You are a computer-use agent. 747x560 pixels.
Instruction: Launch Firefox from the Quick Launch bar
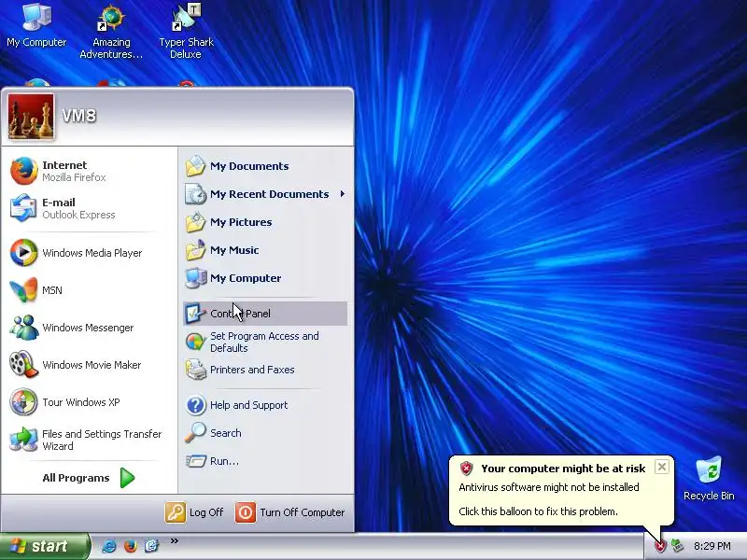pos(130,546)
